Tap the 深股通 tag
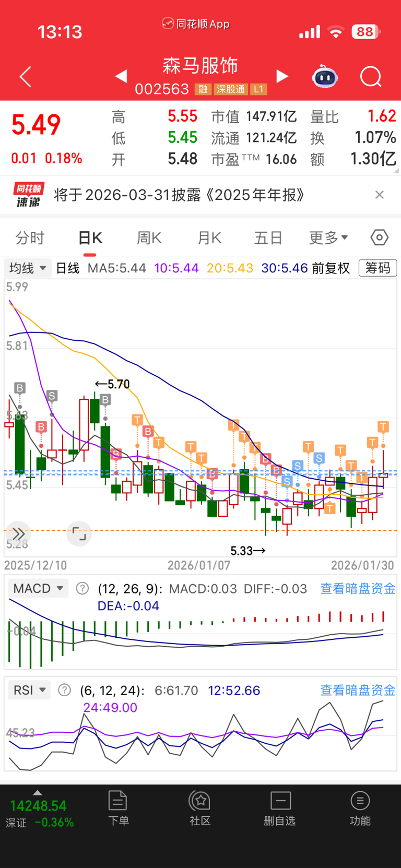 (230, 89)
